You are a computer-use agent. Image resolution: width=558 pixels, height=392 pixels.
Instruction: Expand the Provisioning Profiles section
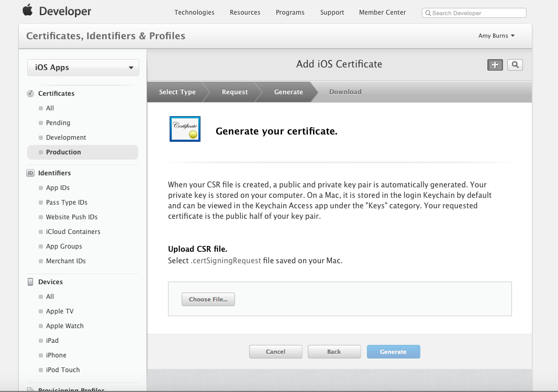click(x=71, y=389)
